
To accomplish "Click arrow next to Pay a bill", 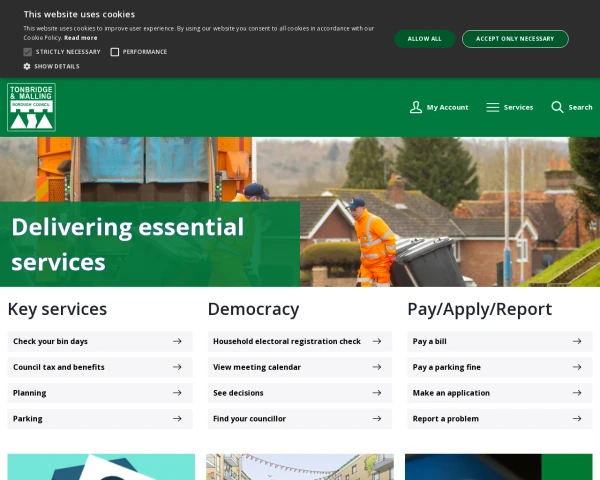I will tap(577, 341).
